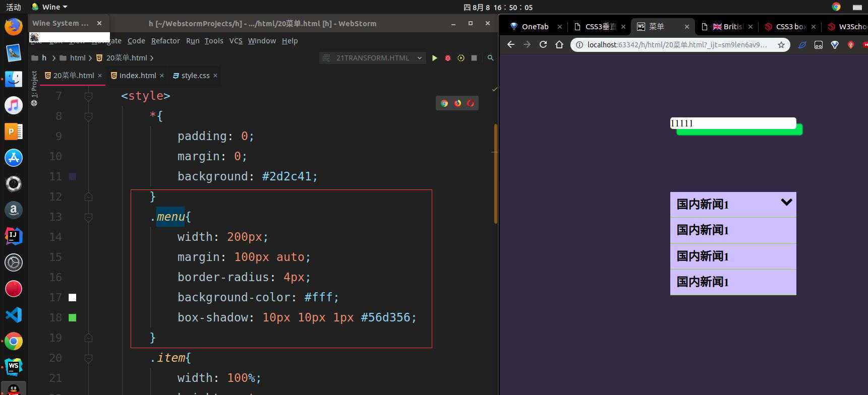Switch to CSS3 box browser tab
This screenshot has width=868, height=395.
pos(789,27)
